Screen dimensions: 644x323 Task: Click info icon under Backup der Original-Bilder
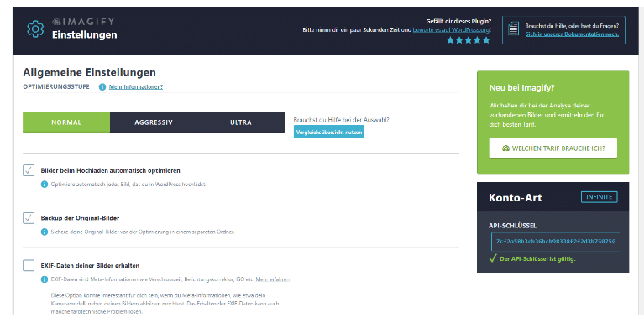(x=45, y=232)
